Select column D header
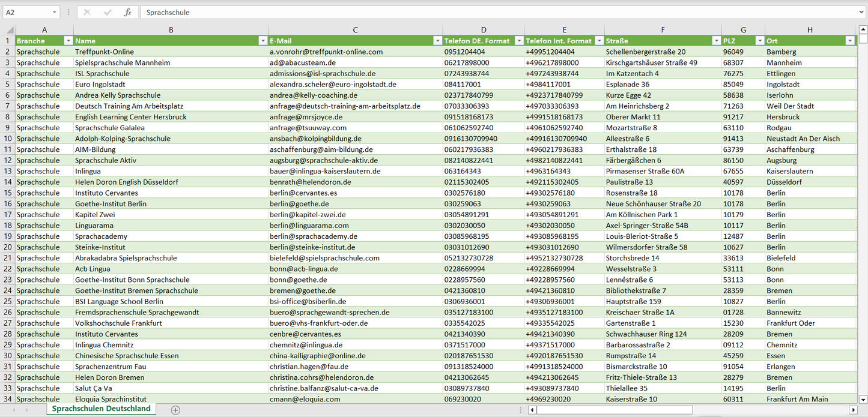Image resolution: width=868 pixels, height=417 pixels. pyautogui.click(x=483, y=30)
